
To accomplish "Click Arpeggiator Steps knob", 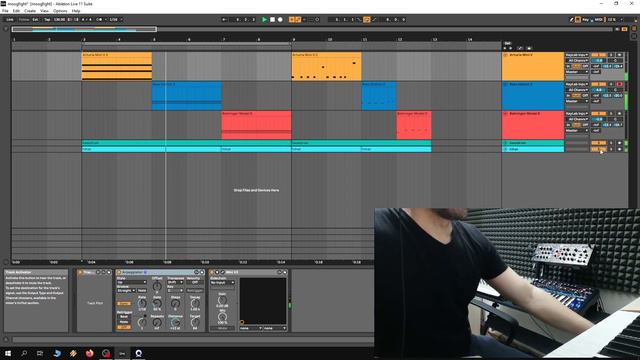I will click(175, 303).
